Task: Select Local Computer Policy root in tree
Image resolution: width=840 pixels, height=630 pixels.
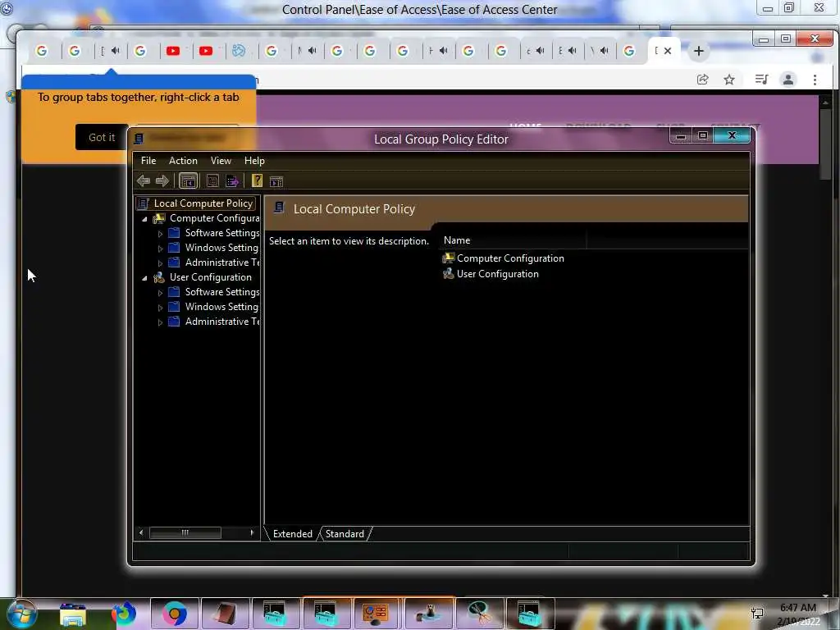Action: click(x=203, y=203)
